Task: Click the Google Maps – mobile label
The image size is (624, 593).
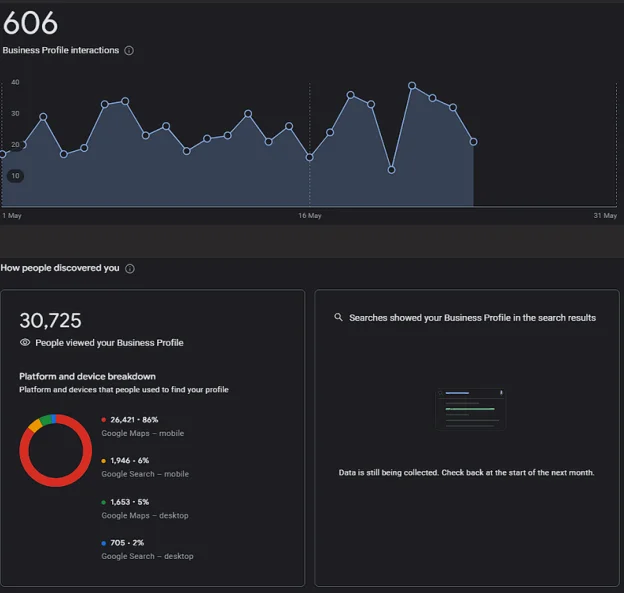Action: pos(142,433)
